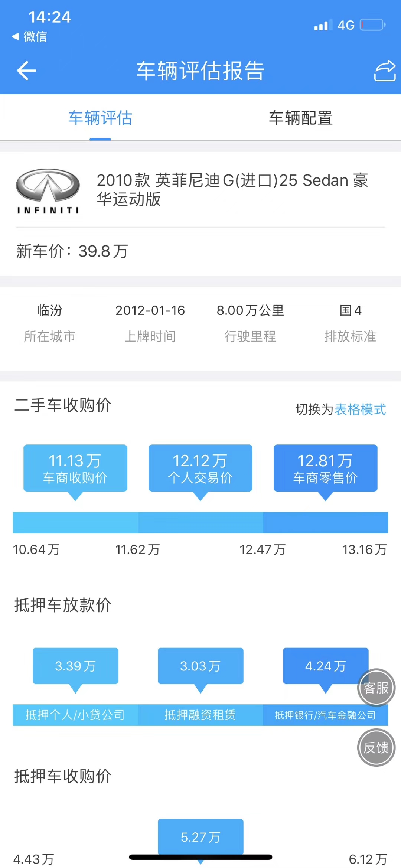Screen dimensions: 401x868
Task: Click the 表格模式 link
Action: tap(360, 409)
